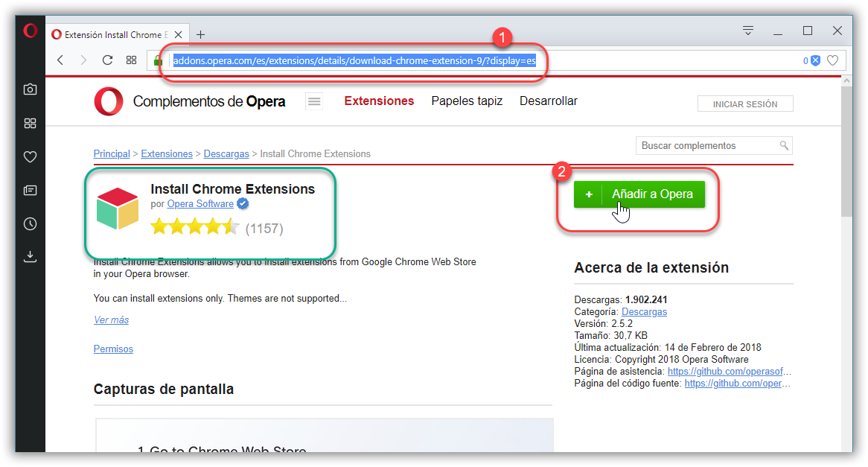Open History clock in sidebar
The image size is (868, 467).
[30, 223]
